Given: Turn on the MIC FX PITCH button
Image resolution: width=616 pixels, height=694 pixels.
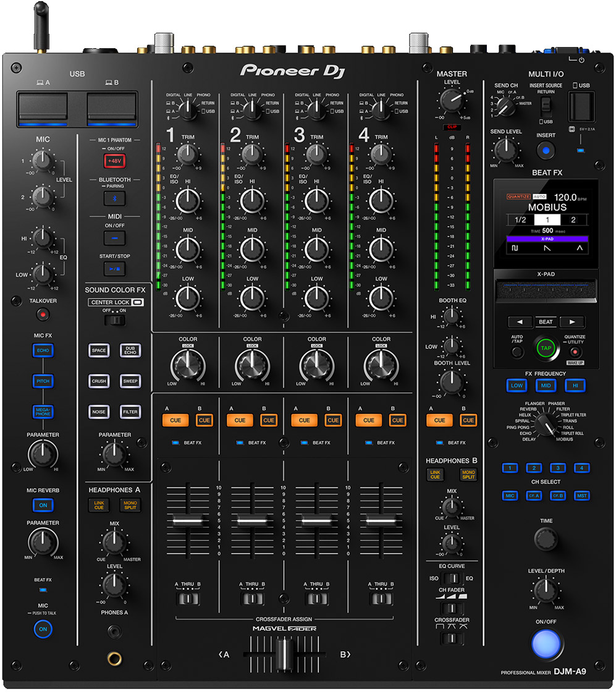Looking at the screenshot, I should [x=43, y=381].
